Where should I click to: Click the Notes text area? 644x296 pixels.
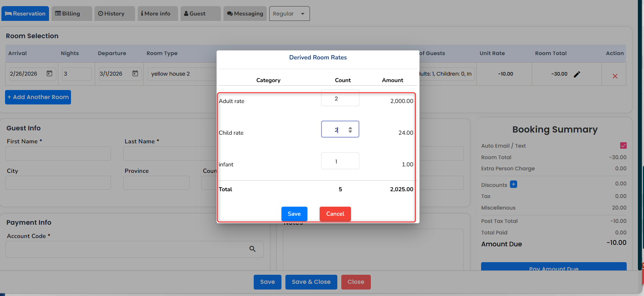tap(373, 250)
